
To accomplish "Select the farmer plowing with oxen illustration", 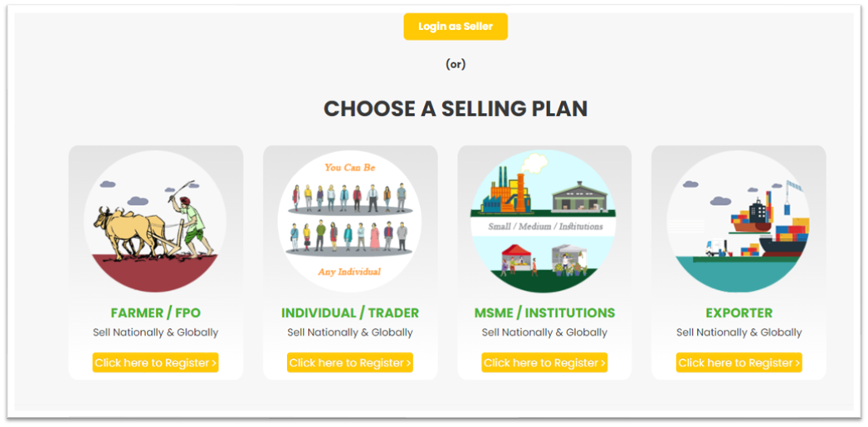I will point(155,222).
